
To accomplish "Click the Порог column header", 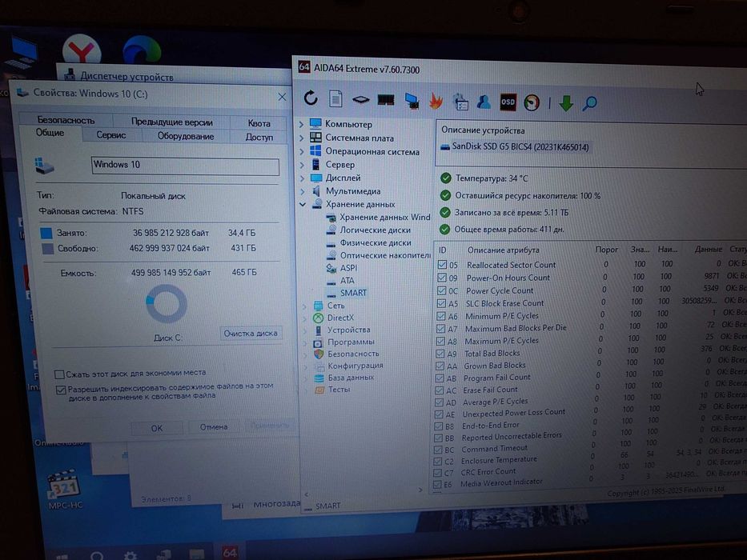I will point(606,250).
